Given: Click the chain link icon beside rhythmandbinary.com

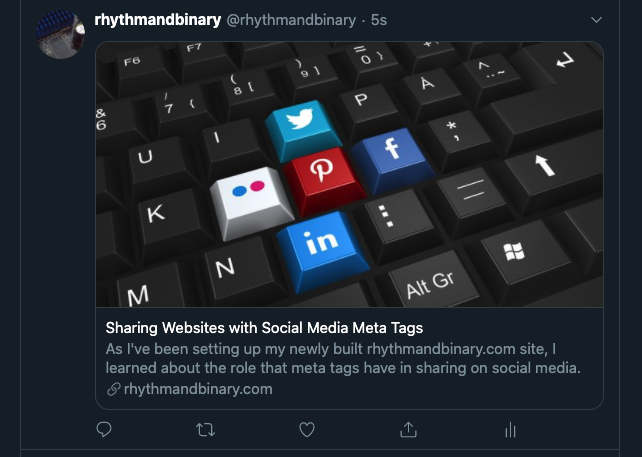Looking at the screenshot, I should tap(113, 389).
